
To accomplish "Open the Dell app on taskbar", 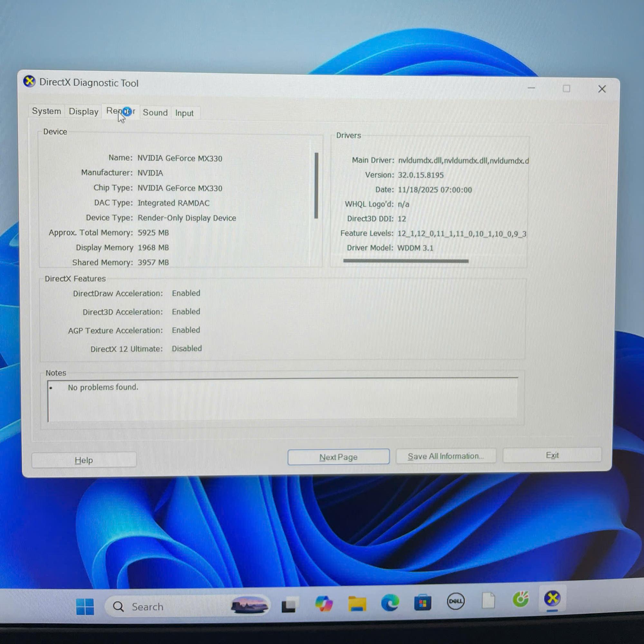I will click(456, 601).
